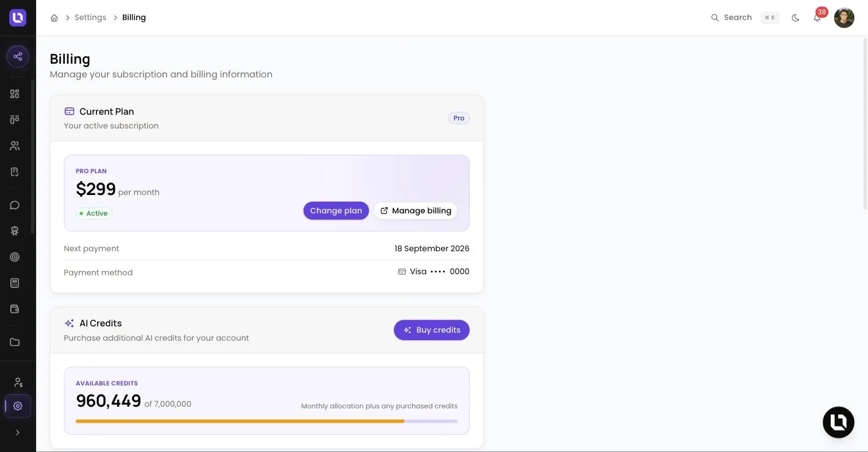The image size is (868, 452).
Task: Select the settings gear icon in sidebar
Action: click(18, 406)
